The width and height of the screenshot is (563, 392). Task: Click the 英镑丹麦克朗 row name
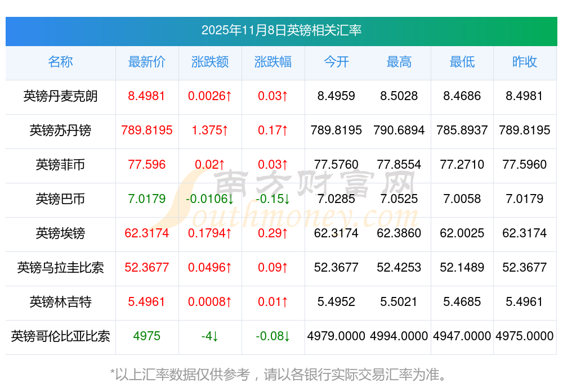(x=60, y=96)
